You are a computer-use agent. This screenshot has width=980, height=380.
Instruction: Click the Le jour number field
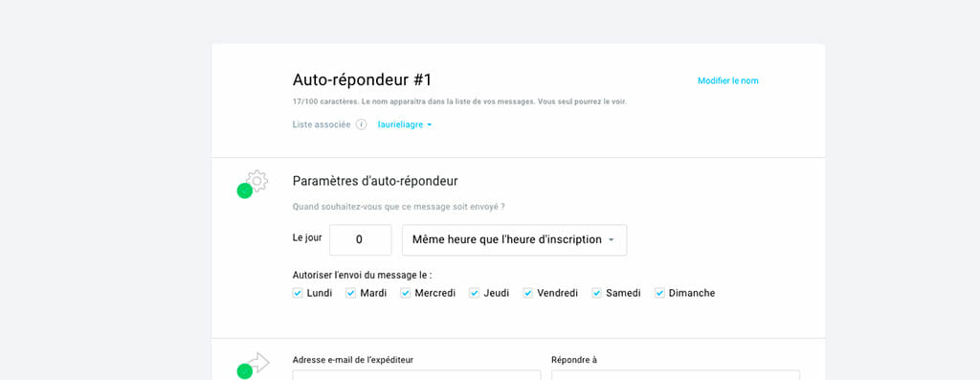(x=361, y=240)
